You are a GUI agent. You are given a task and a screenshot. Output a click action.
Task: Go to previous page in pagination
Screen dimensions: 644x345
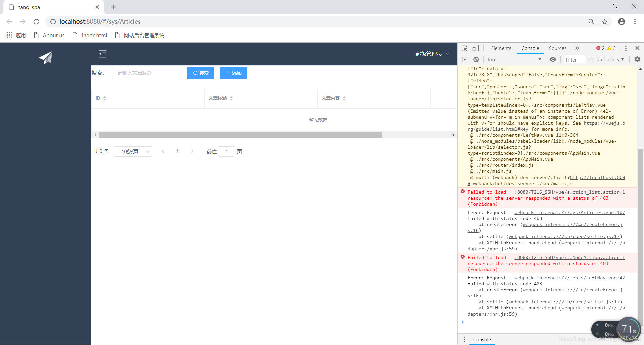[163, 151]
